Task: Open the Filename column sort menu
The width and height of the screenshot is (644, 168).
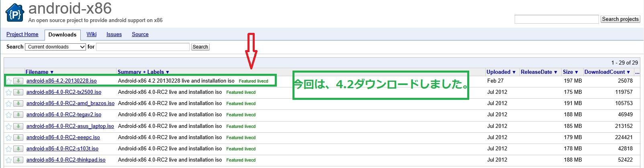Action: pos(39,72)
